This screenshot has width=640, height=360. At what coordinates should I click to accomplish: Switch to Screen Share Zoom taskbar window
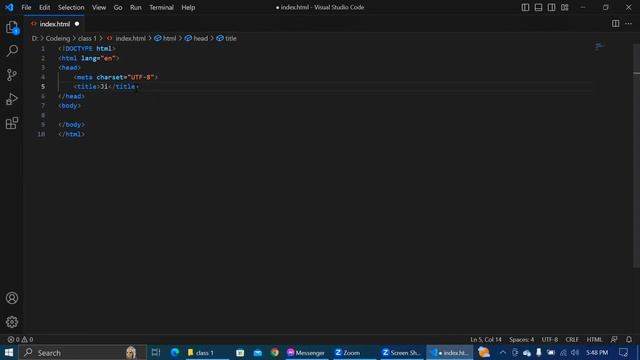tap(401, 353)
